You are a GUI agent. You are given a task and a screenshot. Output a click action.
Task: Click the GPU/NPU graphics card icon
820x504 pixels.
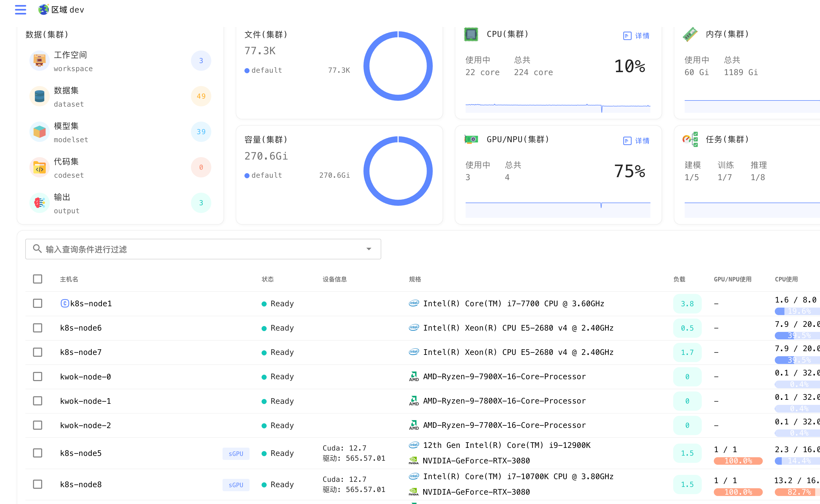(471, 139)
